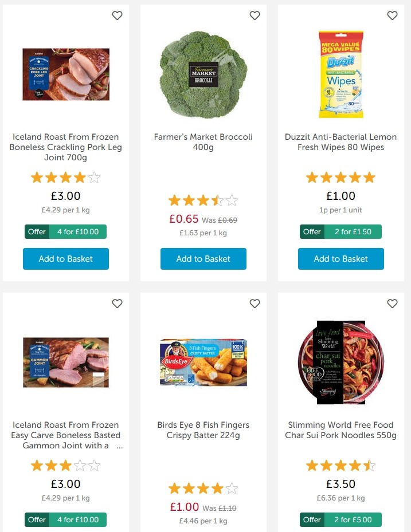411x532 pixels.
Task: Click the heart on Char Sui Pork Noodles
Action: 392,304
